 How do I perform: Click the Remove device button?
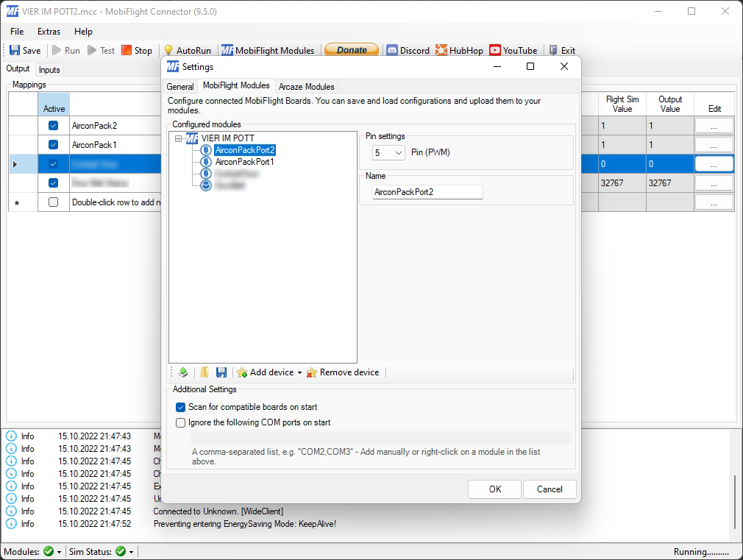click(343, 372)
